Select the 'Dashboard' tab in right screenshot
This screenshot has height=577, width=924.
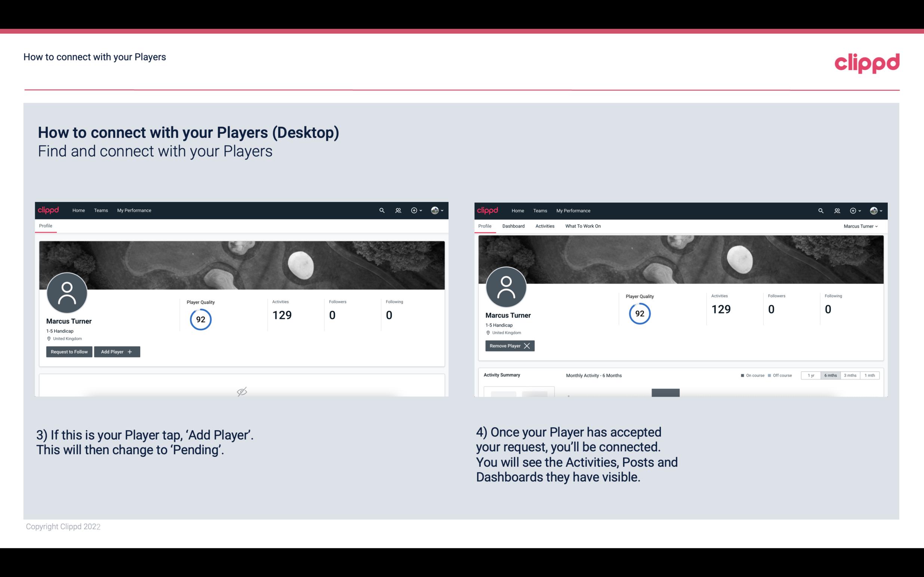pyautogui.click(x=512, y=226)
